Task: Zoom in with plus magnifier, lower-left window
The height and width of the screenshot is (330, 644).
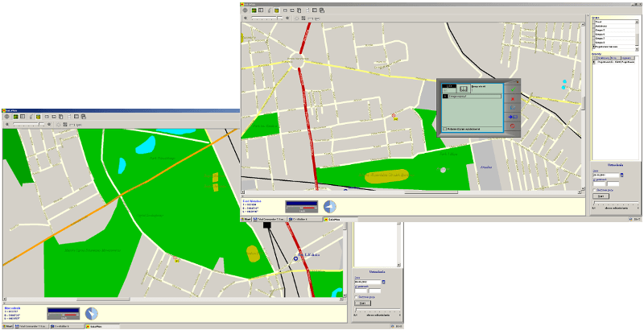Action: click(49, 125)
